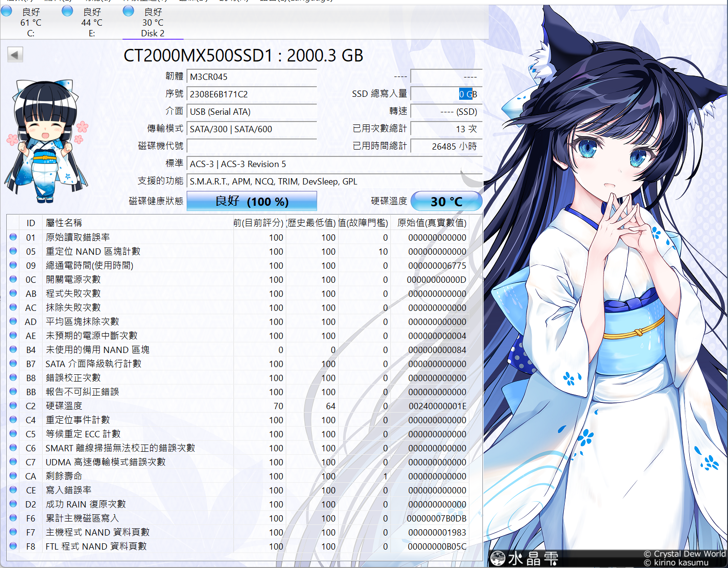Select the 轉速 field showing ---- (SSD)
The image size is (728, 568).
(x=446, y=111)
